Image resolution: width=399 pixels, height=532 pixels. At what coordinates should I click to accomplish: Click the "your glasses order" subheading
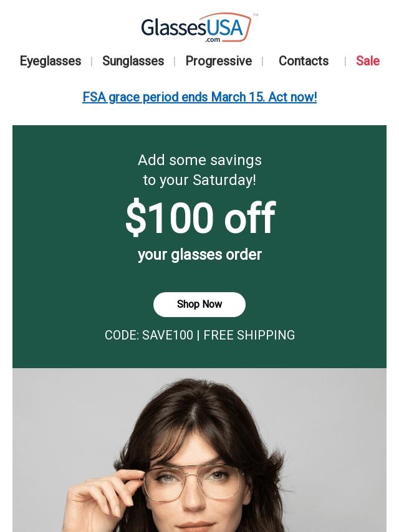coord(199,255)
